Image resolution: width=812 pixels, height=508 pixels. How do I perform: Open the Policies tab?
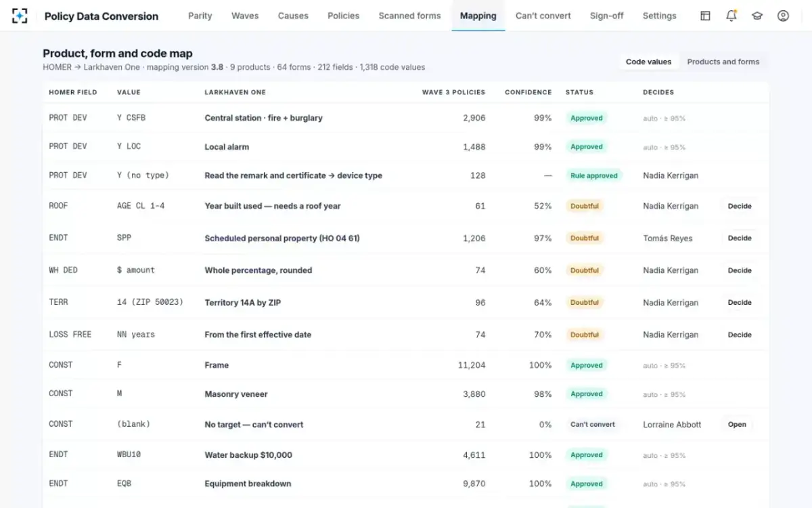point(344,16)
